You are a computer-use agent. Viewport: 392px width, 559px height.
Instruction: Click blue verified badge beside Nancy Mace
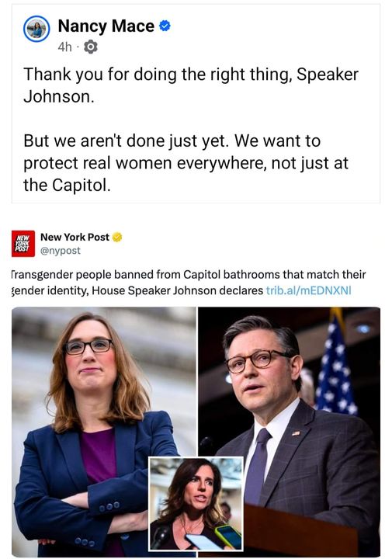(165, 26)
